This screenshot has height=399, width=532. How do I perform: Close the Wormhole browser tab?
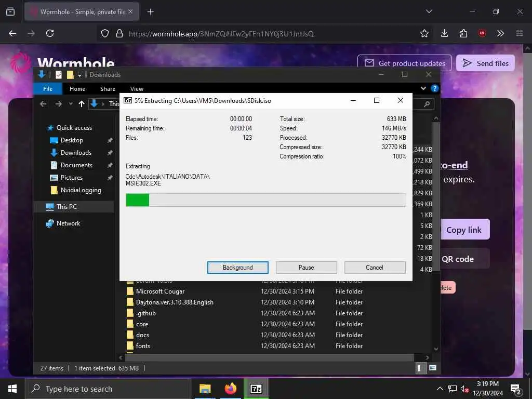pos(130,11)
